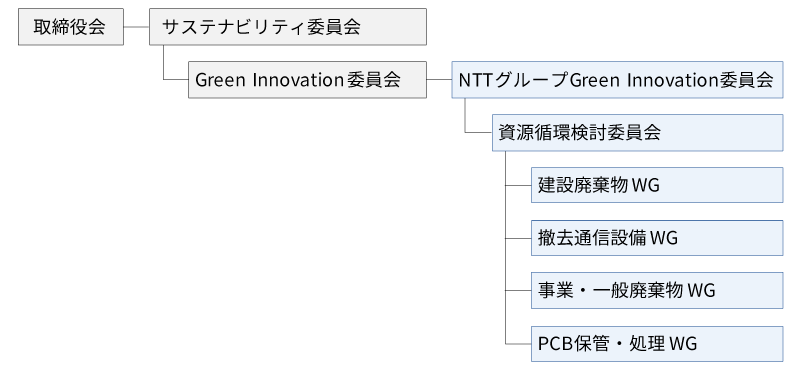The height and width of the screenshot is (377, 800).
Task: Select the 撤去通信設備 WG box
Action: (657, 238)
